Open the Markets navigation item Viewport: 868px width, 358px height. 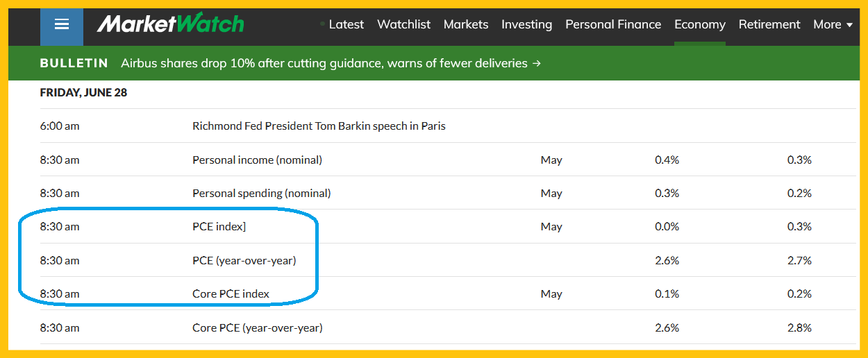(465, 24)
